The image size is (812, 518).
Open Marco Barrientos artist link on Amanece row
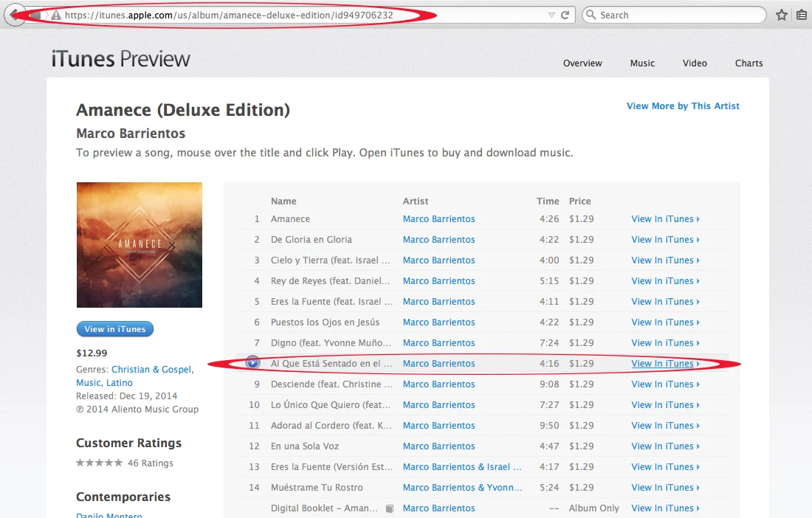tap(438, 219)
